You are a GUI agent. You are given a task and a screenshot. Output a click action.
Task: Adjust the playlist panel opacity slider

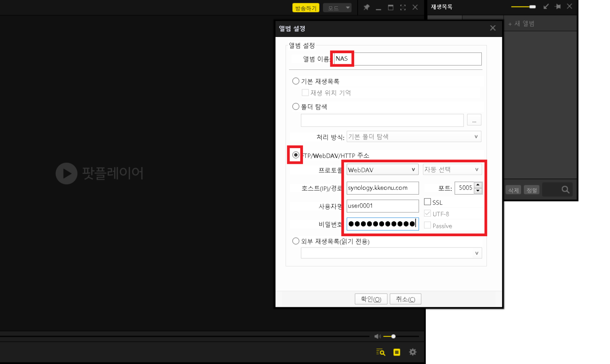523,7
